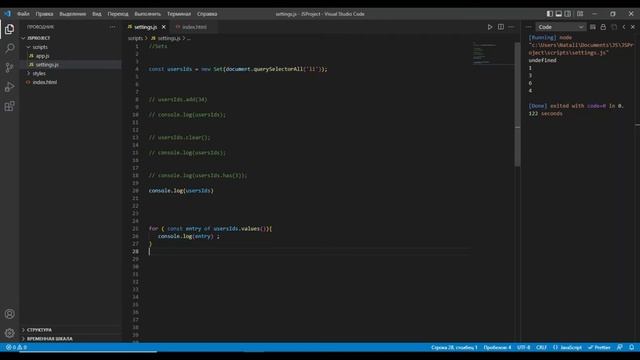Viewport: 640px width, 360px height.
Task: Open the Accounts menu icon
Action: click(x=9, y=314)
